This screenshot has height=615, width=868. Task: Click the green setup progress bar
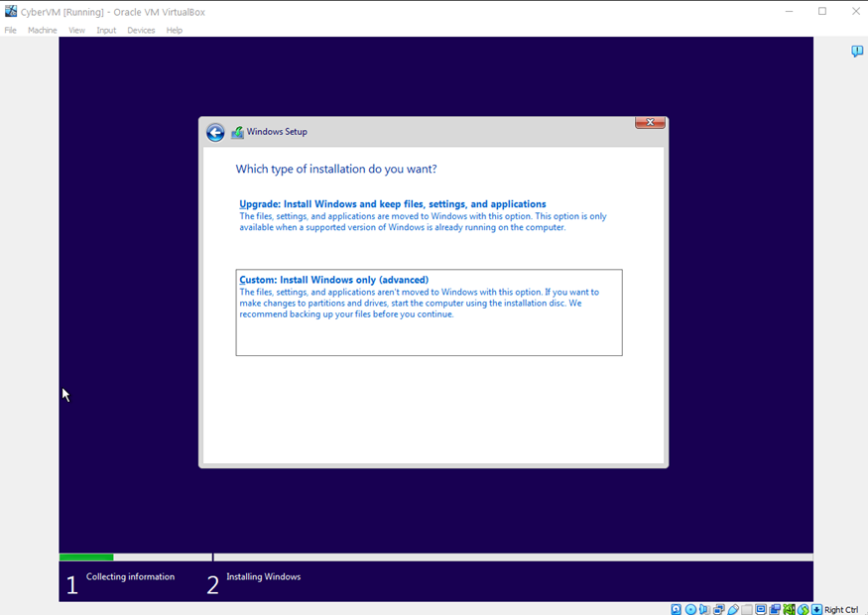coord(86,557)
